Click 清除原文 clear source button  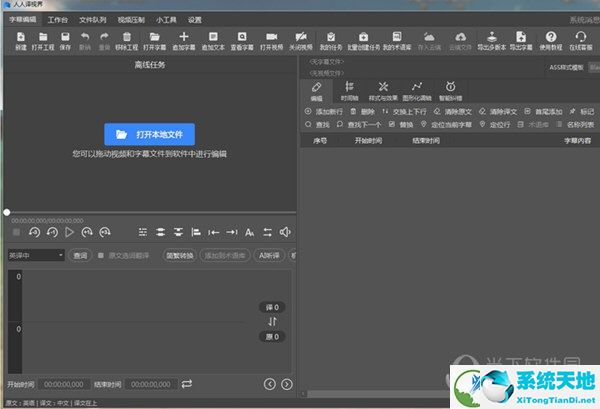(453, 112)
